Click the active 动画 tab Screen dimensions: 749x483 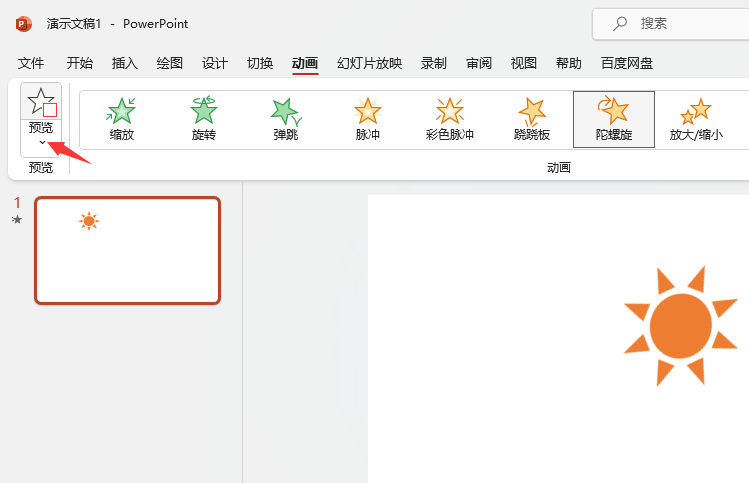305,63
